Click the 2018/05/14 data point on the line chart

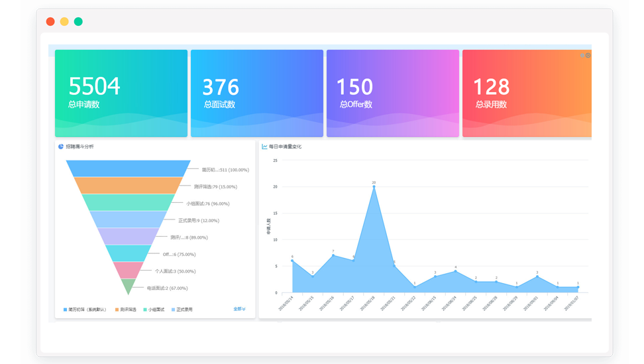292,261
